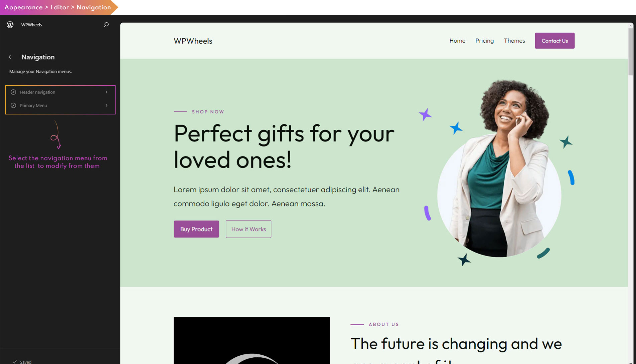Click the WordPress logo icon

(x=10, y=25)
